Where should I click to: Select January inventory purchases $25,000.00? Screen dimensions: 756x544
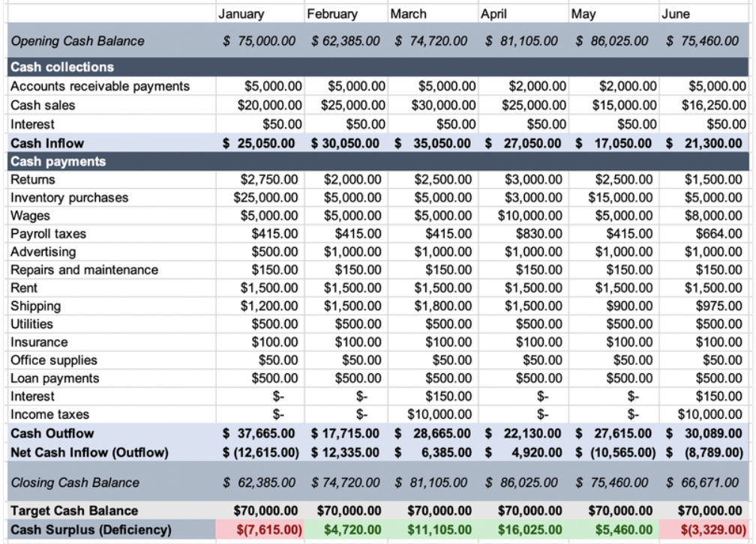(x=265, y=198)
